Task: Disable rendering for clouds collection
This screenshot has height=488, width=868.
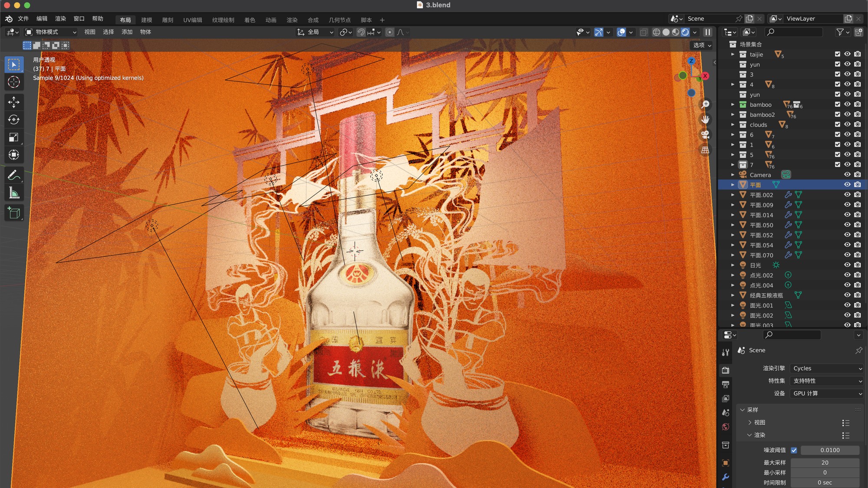Action: (x=858, y=124)
